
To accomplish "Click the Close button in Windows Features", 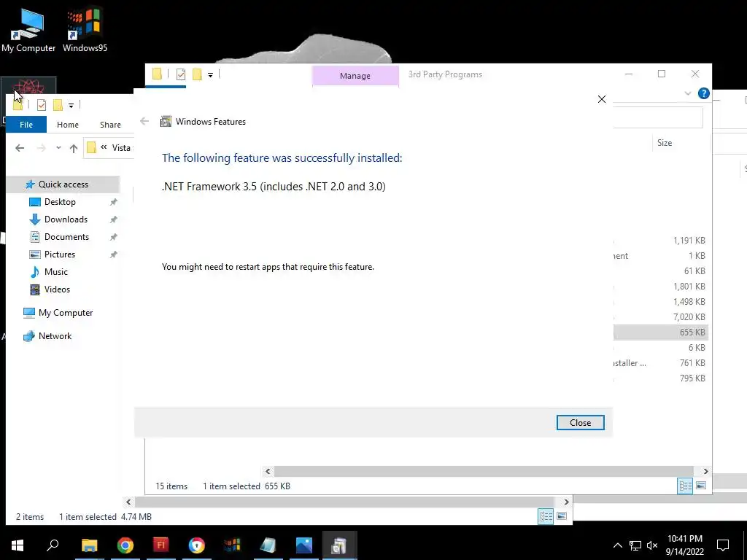I will (580, 422).
